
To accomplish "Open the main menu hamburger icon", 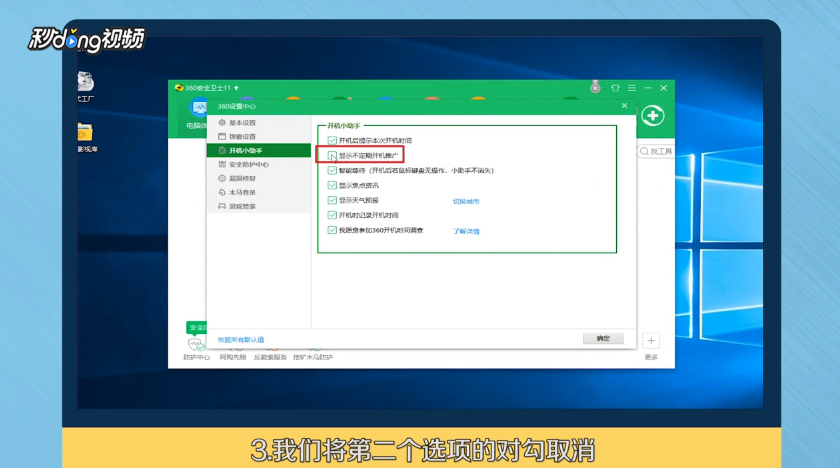I will click(632, 88).
